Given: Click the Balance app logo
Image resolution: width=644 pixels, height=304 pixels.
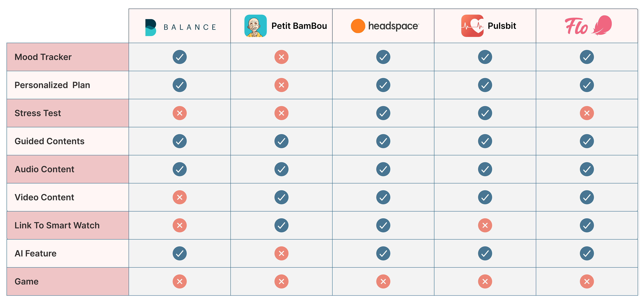Looking at the screenshot, I should click(151, 27).
